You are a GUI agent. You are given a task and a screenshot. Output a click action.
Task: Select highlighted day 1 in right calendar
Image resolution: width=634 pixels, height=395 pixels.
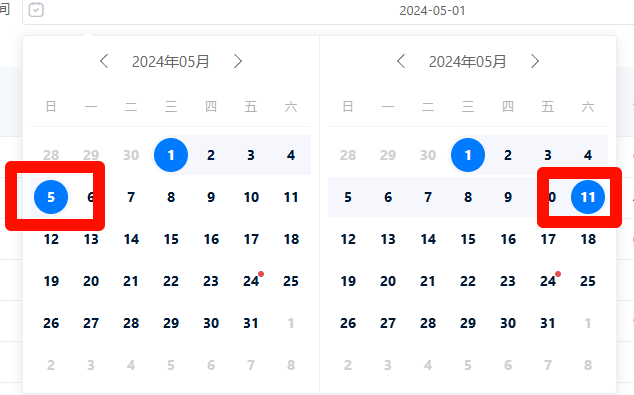tap(468, 155)
